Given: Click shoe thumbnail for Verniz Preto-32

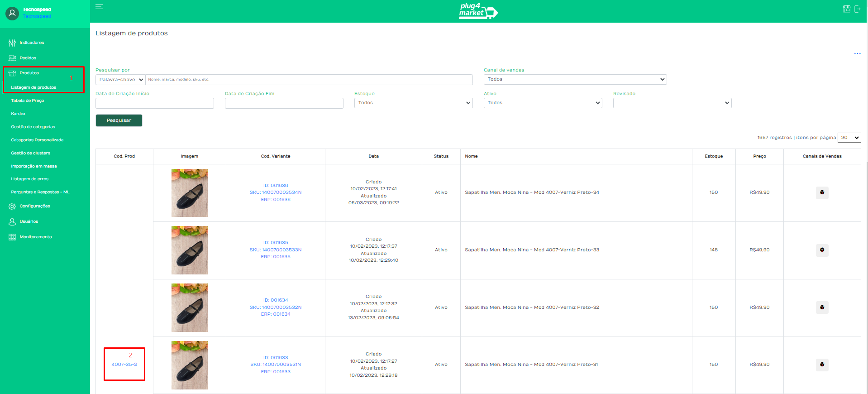Looking at the screenshot, I should 190,308.
